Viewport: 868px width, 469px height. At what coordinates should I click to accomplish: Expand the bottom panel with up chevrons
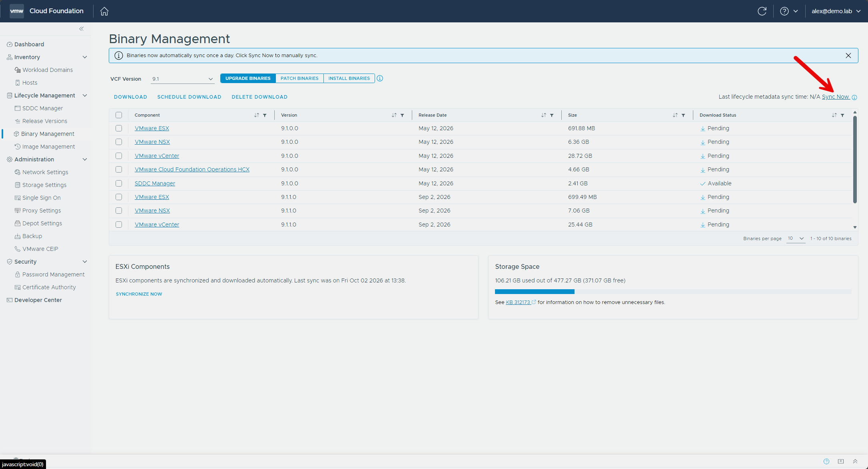855,461
